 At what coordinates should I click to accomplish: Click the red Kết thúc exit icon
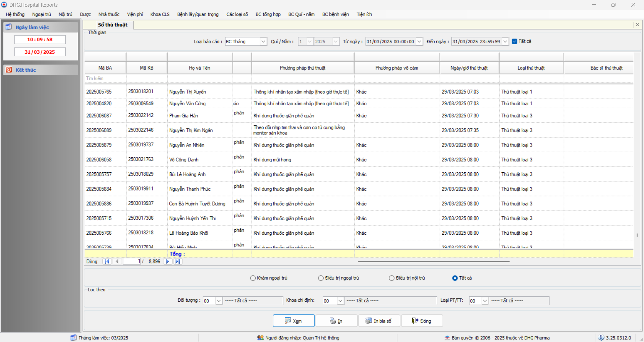[9, 70]
